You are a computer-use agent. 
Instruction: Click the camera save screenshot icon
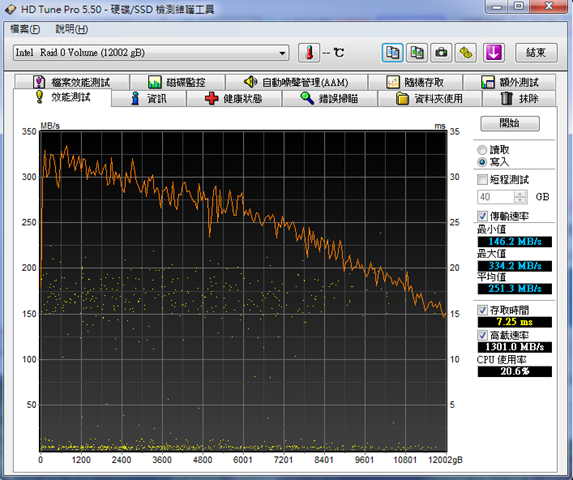click(441, 53)
